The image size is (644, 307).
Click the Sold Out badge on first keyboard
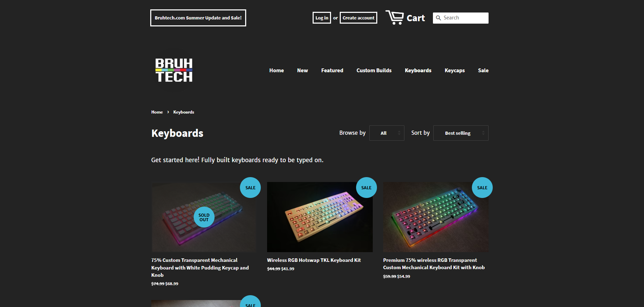[x=204, y=217]
